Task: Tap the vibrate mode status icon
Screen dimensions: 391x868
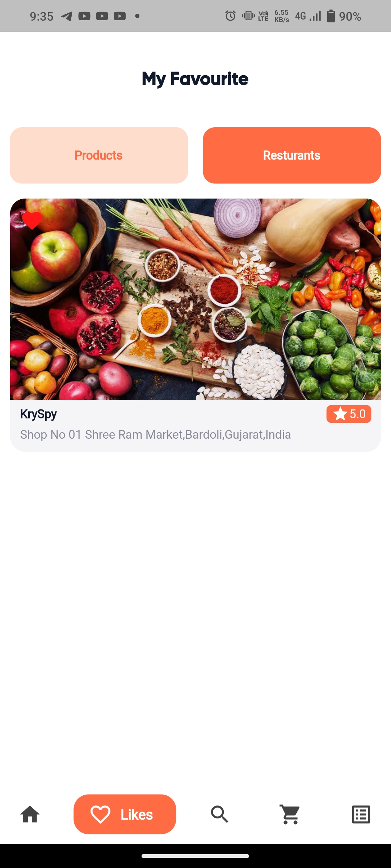Action: (248, 16)
